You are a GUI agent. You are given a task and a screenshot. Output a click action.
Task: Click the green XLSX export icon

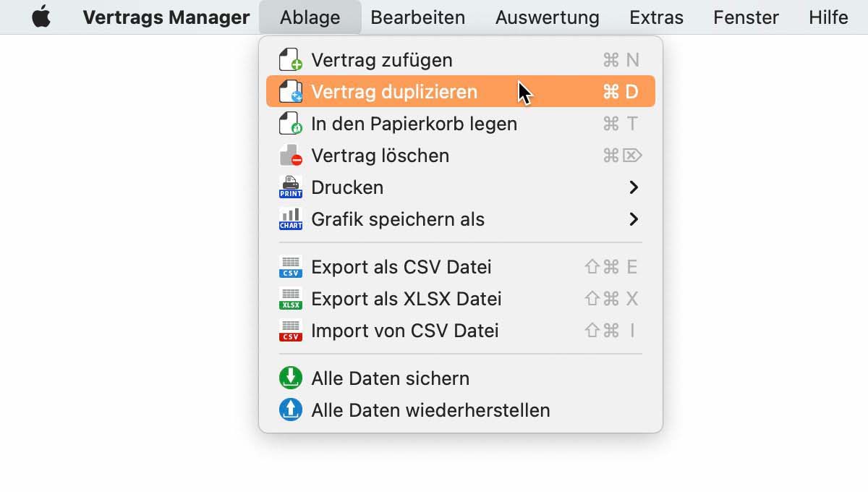pyautogui.click(x=291, y=299)
